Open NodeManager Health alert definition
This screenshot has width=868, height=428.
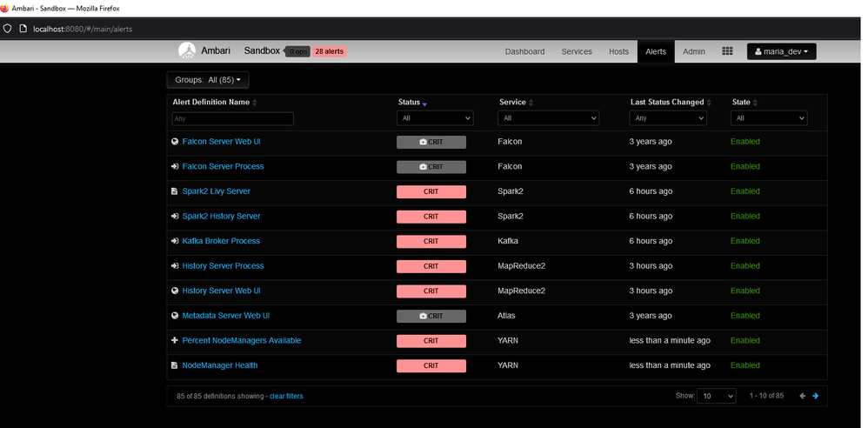(220, 365)
